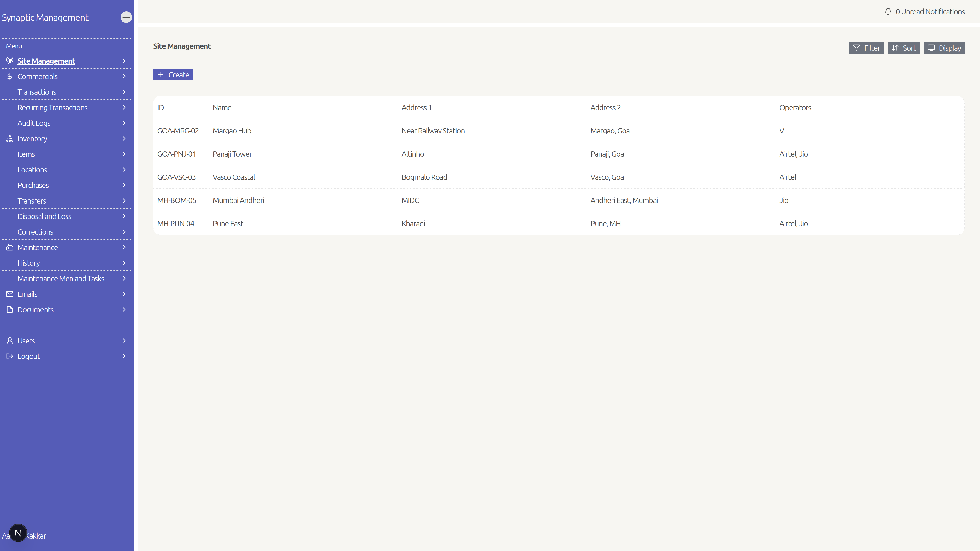
Task: Open Purchases menu item
Action: 67,186
